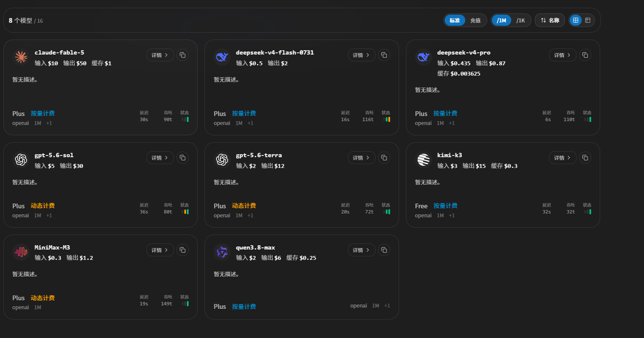Open 详情 for deepseek-v4-flash-0731
The height and width of the screenshot is (338, 644).
click(362, 55)
